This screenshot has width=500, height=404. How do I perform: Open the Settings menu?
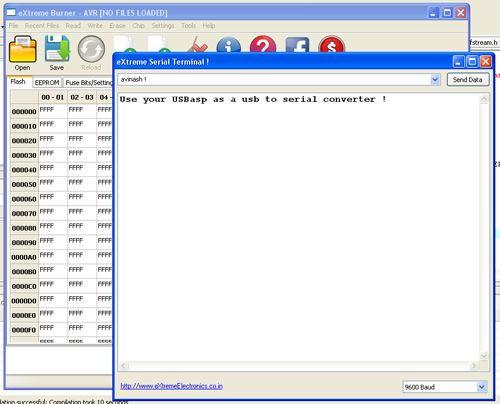point(163,26)
